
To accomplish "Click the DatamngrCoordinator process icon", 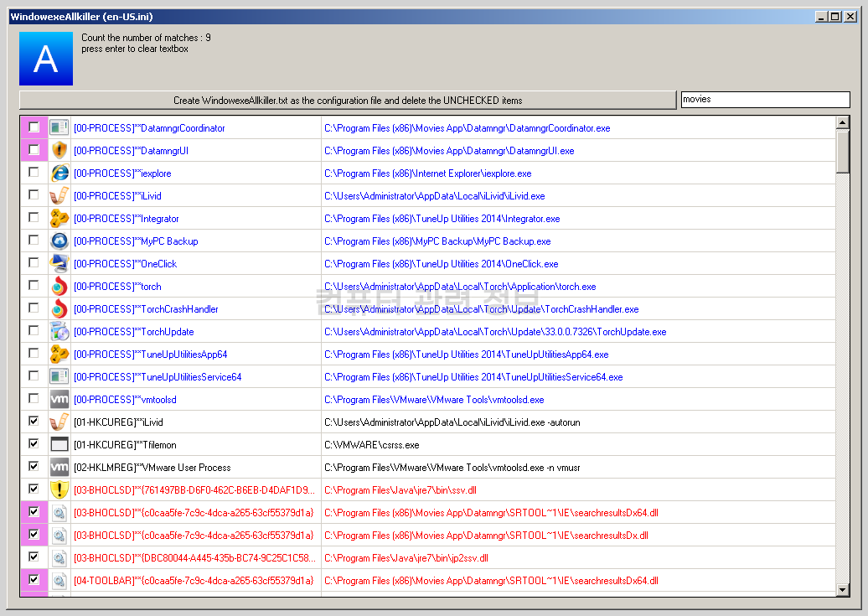I will click(x=59, y=128).
